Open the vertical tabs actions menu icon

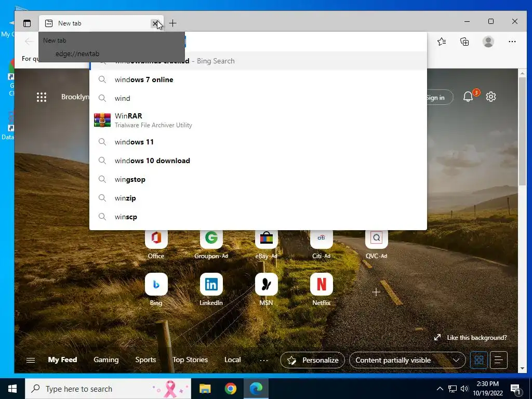click(27, 23)
